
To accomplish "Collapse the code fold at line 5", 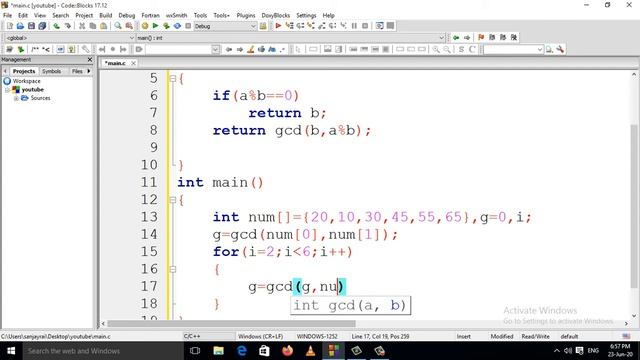I will [x=173, y=78].
